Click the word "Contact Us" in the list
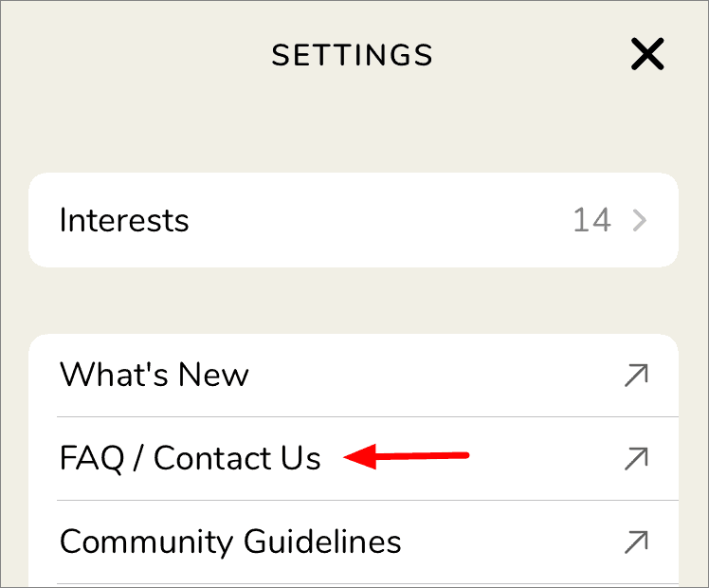This screenshot has width=709, height=588. click(237, 459)
